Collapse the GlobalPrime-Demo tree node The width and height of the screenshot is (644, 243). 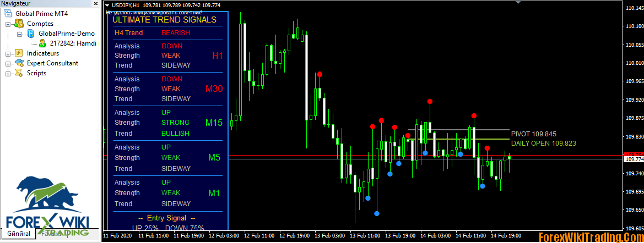click(19, 34)
